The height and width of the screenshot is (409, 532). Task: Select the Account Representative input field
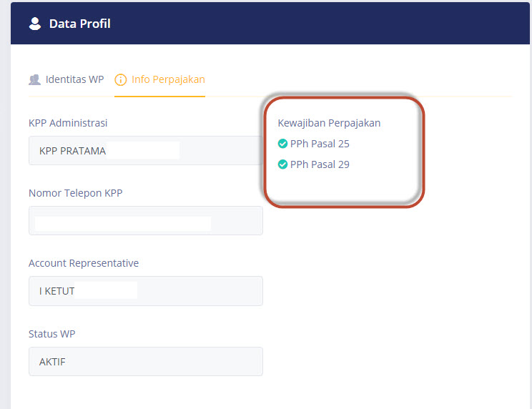(x=146, y=291)
